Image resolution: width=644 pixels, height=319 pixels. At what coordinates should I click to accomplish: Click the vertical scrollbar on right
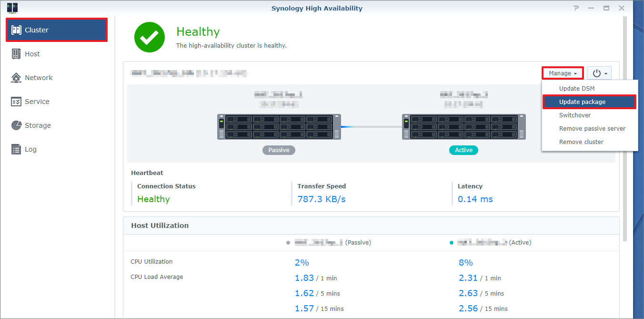[x=625, y=129]
